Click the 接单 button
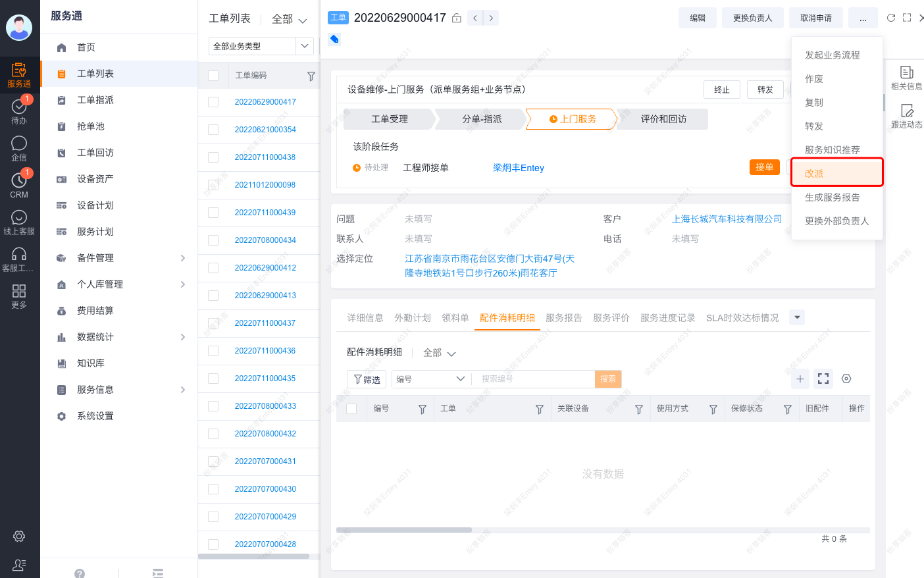Screen dimensions: 924x578 pyautogui.click(x=765, y=167)
